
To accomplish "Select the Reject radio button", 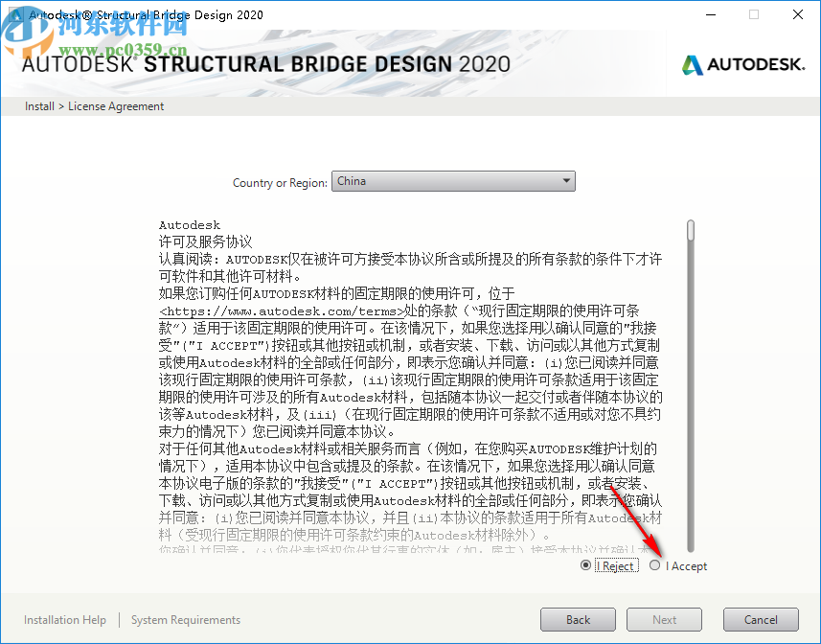I will click(586, 565).
